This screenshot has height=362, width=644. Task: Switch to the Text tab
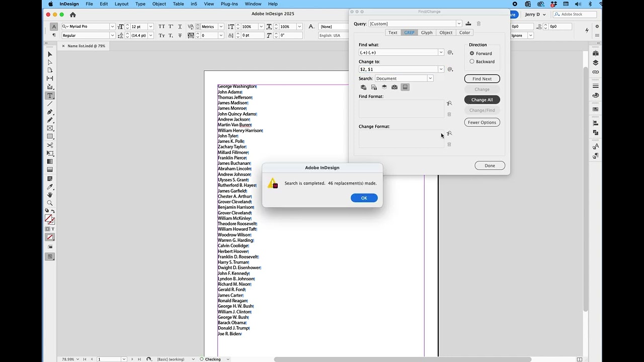(x=393, y=33)
